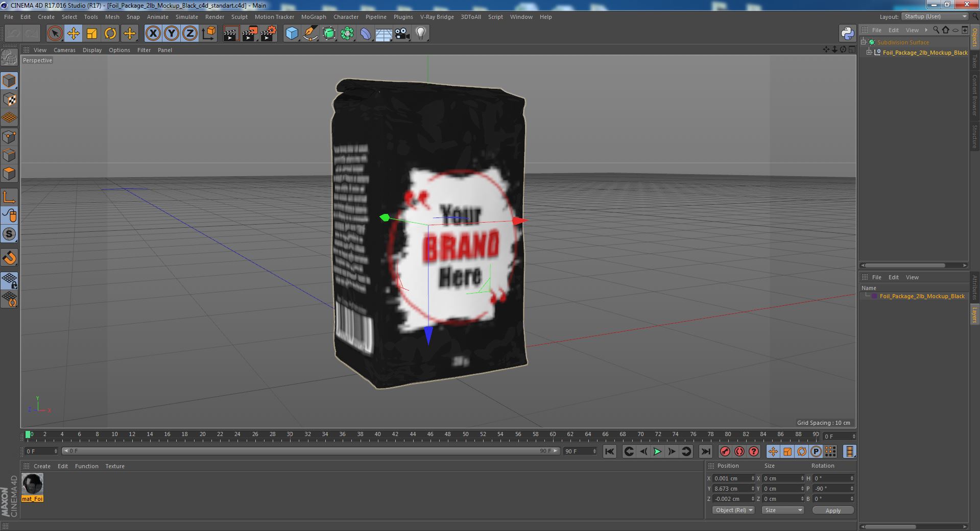Open the Undo action

click(13, 34)
